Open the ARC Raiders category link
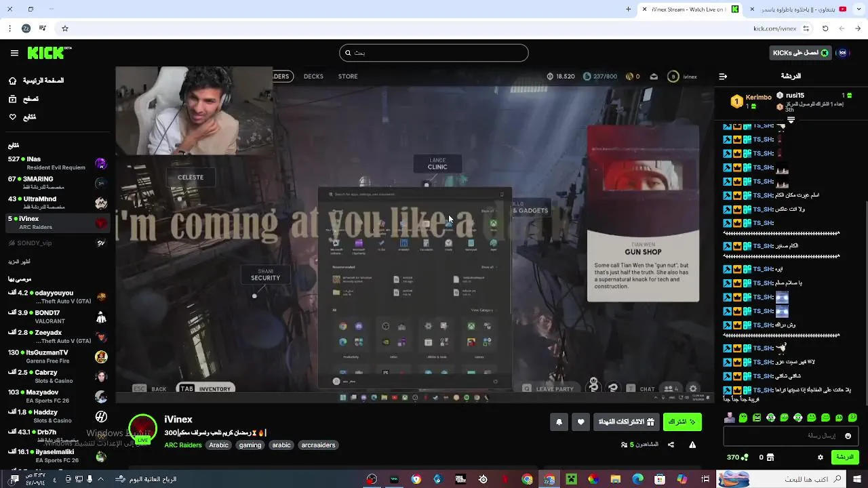 point(183,445)
